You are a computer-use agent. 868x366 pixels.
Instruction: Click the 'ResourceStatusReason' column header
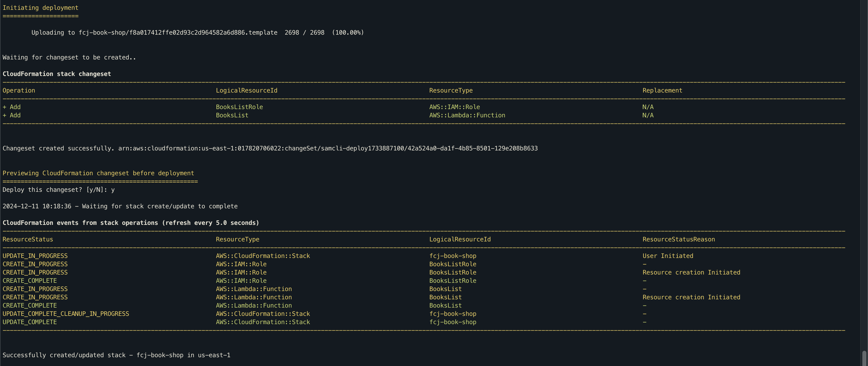[679, 240]
